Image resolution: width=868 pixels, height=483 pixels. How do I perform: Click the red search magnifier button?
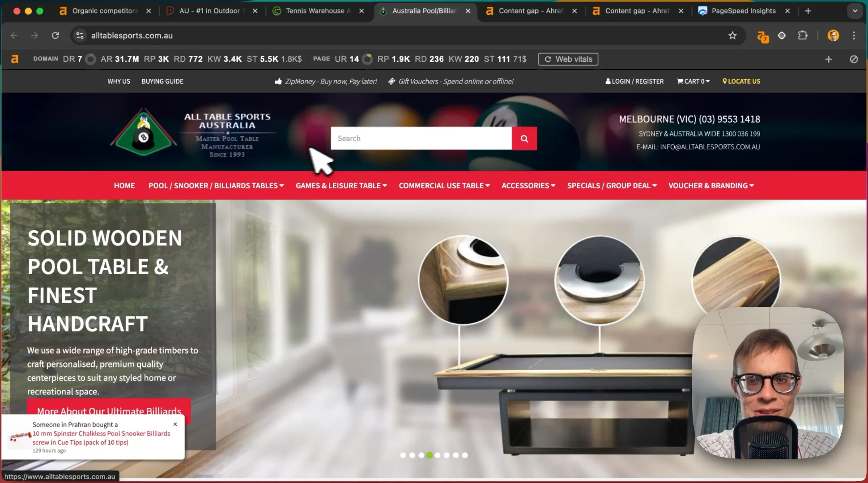[x=524, y=139]
